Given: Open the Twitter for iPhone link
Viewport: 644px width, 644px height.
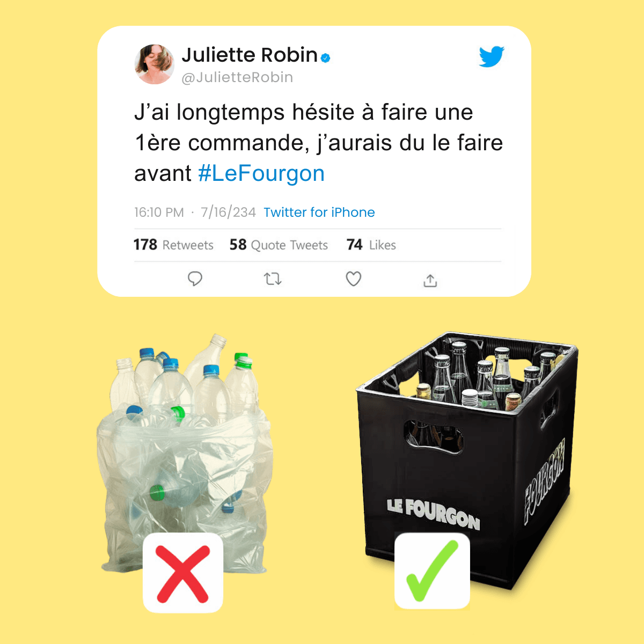Looking at the screenshot, I should (x=319, y=213).
